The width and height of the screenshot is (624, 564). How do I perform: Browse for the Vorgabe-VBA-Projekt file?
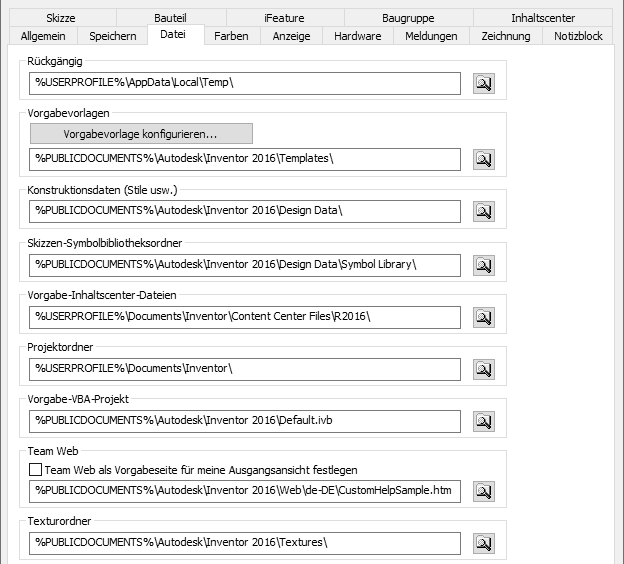(483, 421)
